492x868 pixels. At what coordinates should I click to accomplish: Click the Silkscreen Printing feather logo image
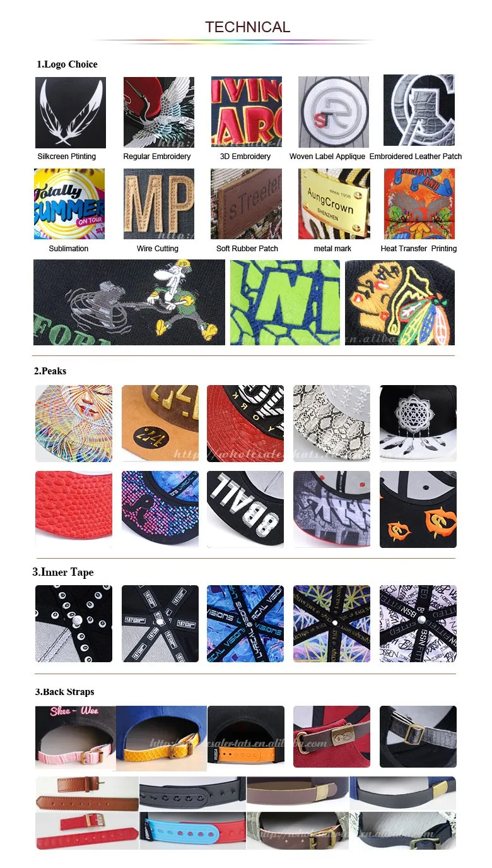(x=71, y=112)
